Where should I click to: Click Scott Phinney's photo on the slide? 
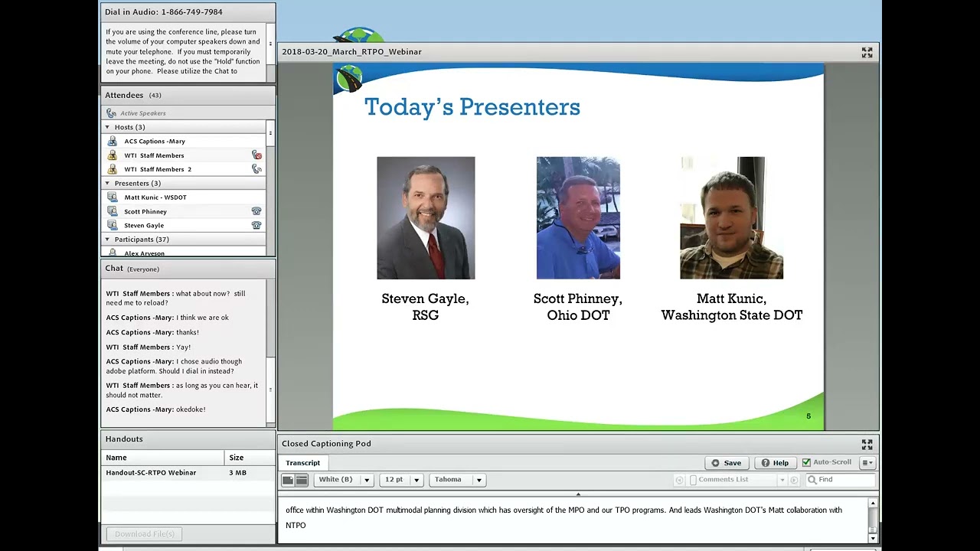(578, 218)
